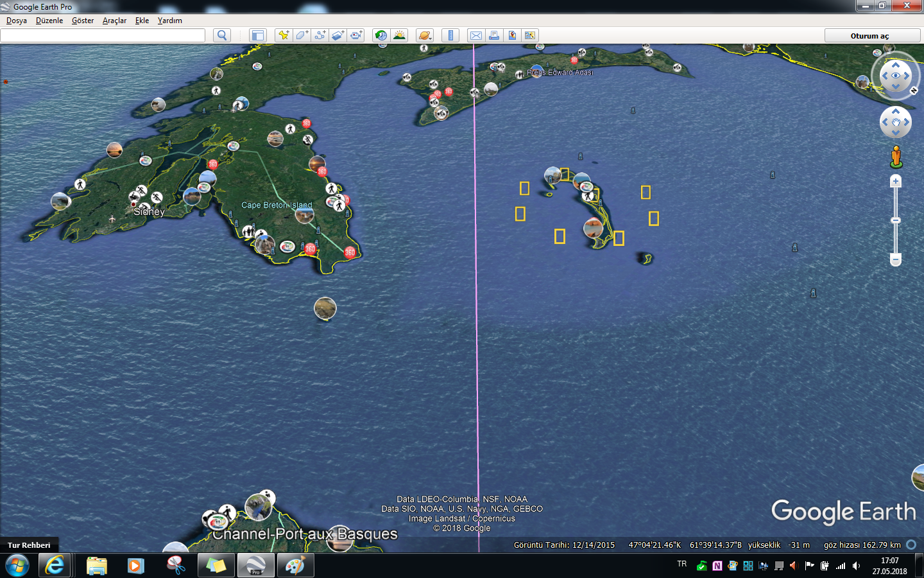924x578 pixels.
Task: Click the zoom in plus button
Action: click(896, 181)
